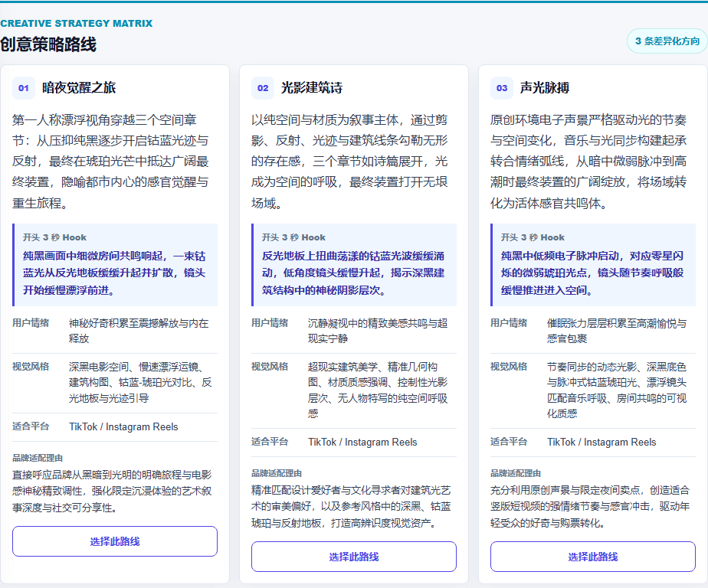Viewport: 708px width, 588px height.
Task: Select the 暗夜觉醒之旅 route button
Action: (x=115, y=541)
